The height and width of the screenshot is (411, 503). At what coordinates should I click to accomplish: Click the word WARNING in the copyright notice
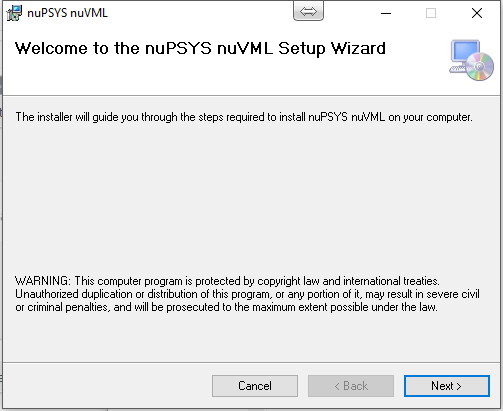point(42,281)
